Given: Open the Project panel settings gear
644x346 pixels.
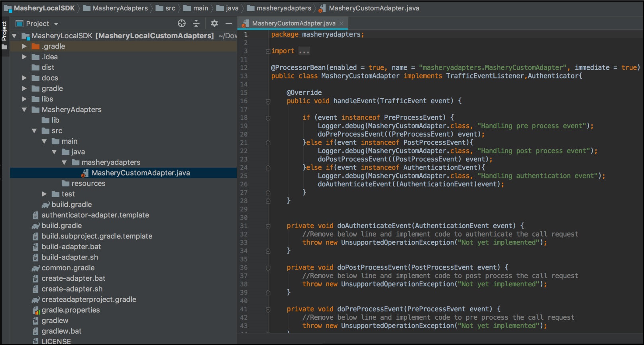Looking at the screenshot, I should 214,23.
